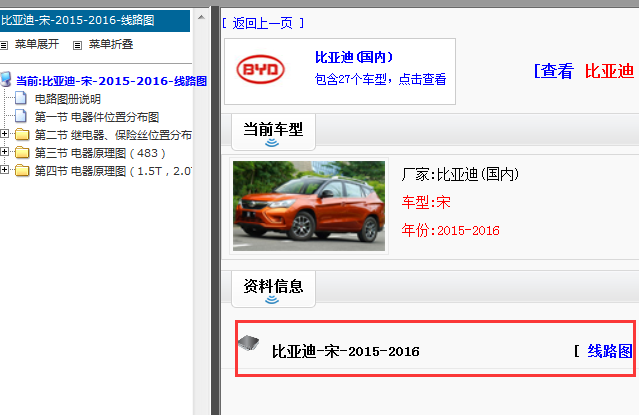Screen dimensions: 639x415
Task: Click the document icon beside 电路图册说明
Action: [21, 98]
